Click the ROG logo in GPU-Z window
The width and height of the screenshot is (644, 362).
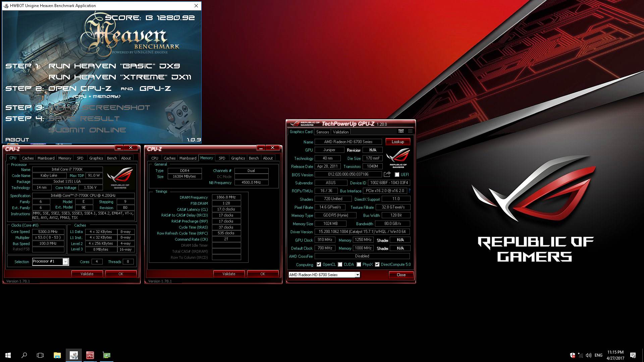point(398,158)
